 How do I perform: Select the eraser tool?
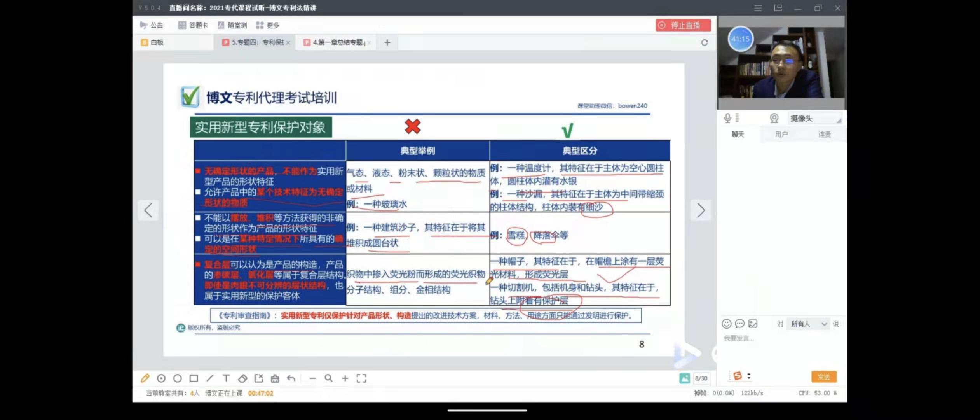(242, 378)
